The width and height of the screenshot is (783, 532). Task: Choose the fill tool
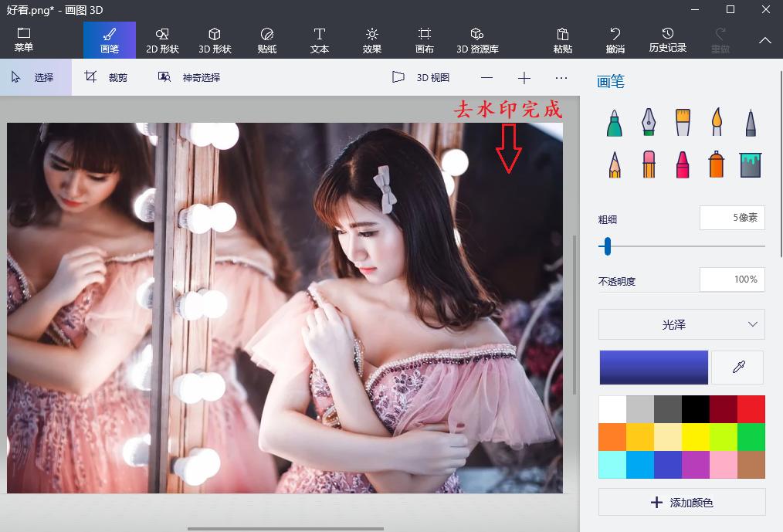[750, 164]
